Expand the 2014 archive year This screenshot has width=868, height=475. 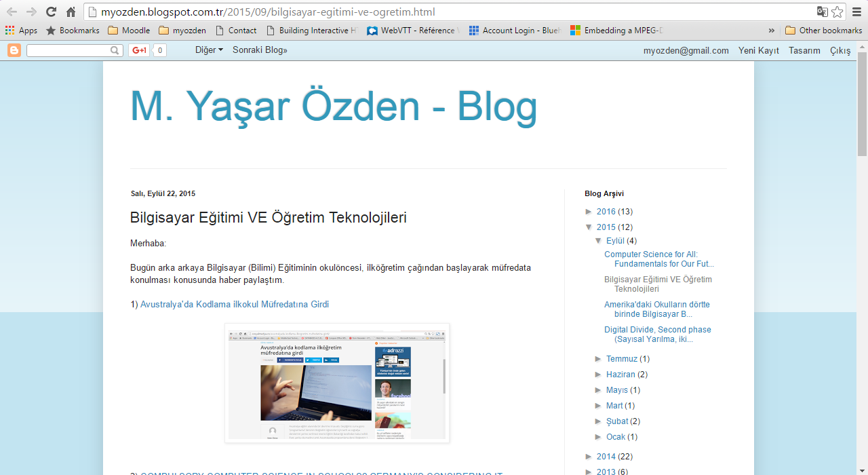click(589, 457)
